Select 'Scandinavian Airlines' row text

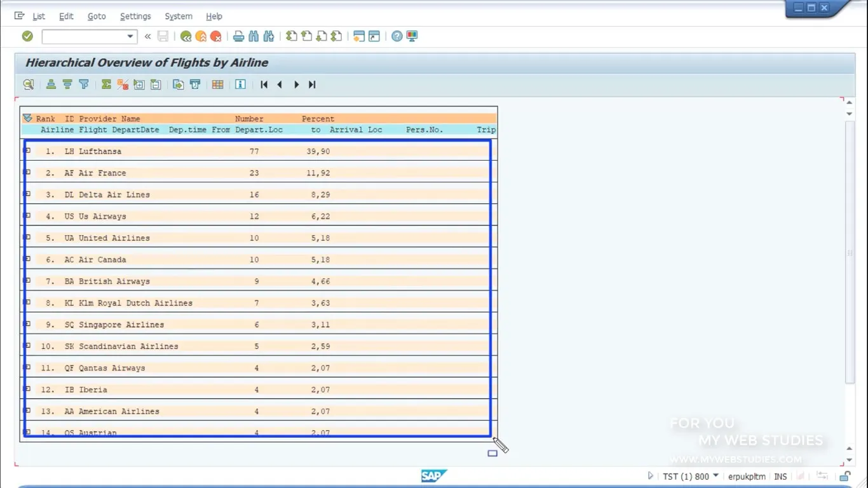(x=128, y=346)
